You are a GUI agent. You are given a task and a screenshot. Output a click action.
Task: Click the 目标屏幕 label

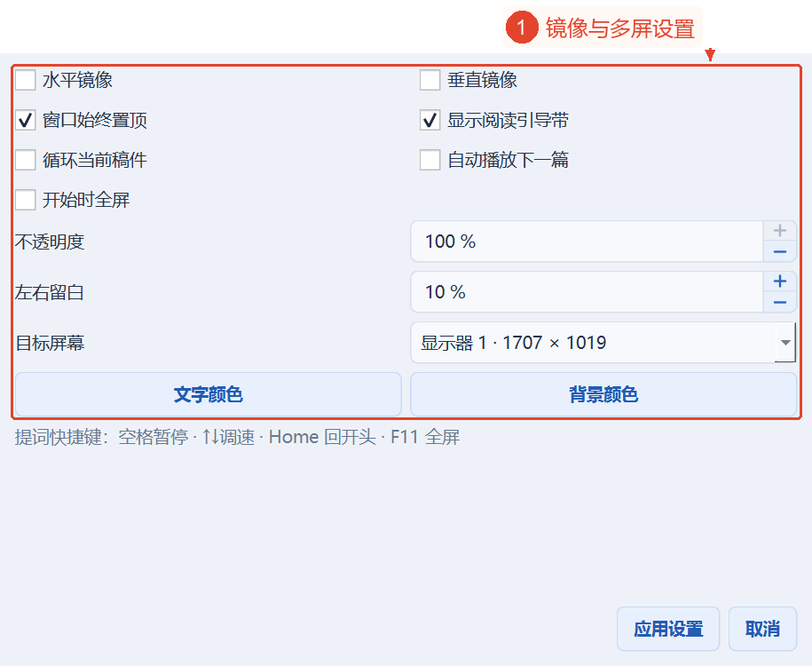click(x=50, y=343)
